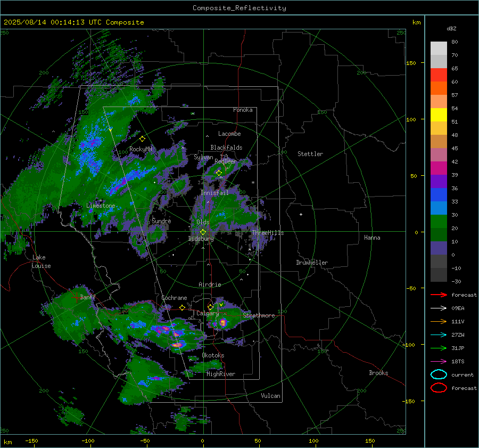Viewport: 479px width, 448px height.
Task: Click the Brooks label
Action: (x=378, y=373)
